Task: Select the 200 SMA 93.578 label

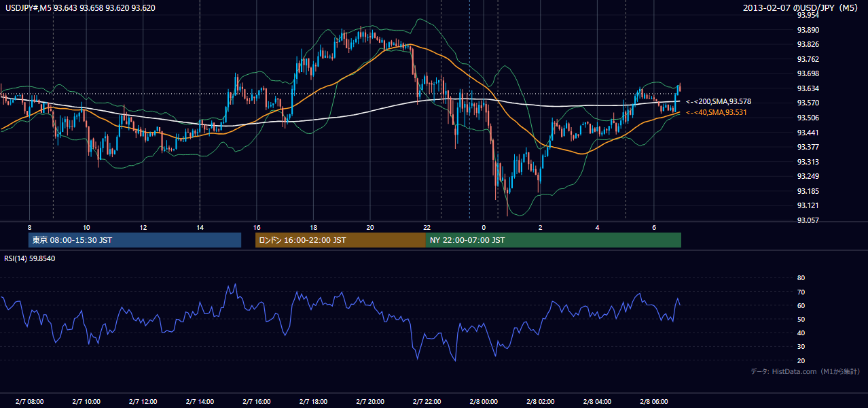Action: pos(719,101)
